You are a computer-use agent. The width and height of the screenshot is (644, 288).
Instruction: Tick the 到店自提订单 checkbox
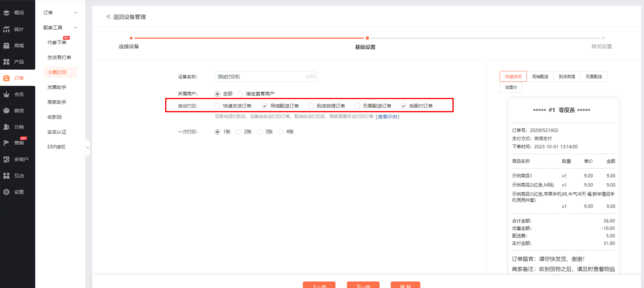click(x=311, y=106)
